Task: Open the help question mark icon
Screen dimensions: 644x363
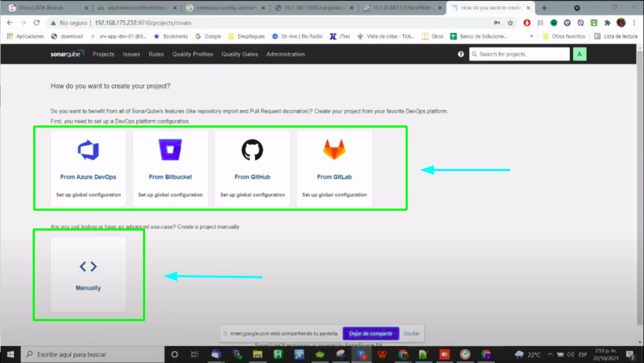Action: click(461, 54)
